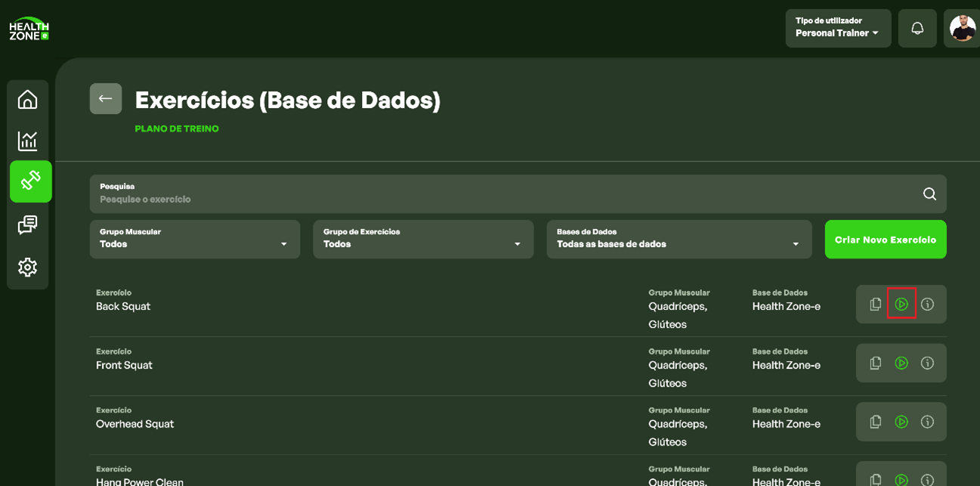Copy the Back Squat exercise
This screenshot has width=980, height=486.
pyautogui.click(x=875, y=304)
